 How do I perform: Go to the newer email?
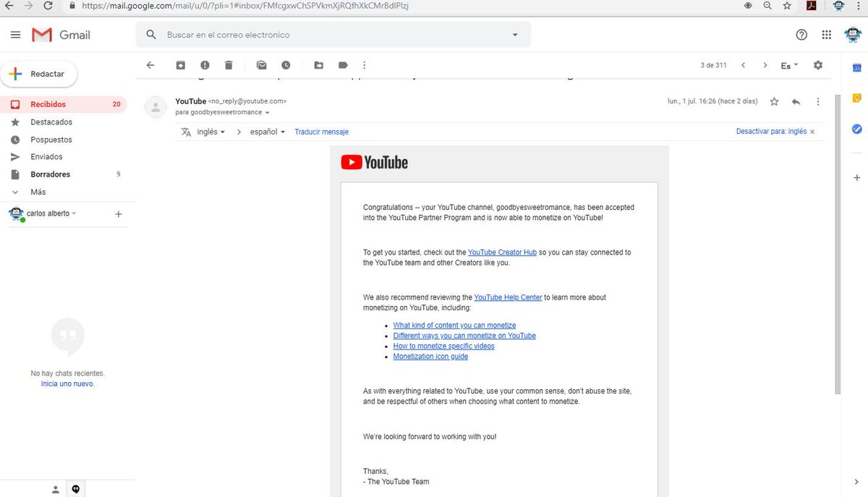(x=743, y=65)
